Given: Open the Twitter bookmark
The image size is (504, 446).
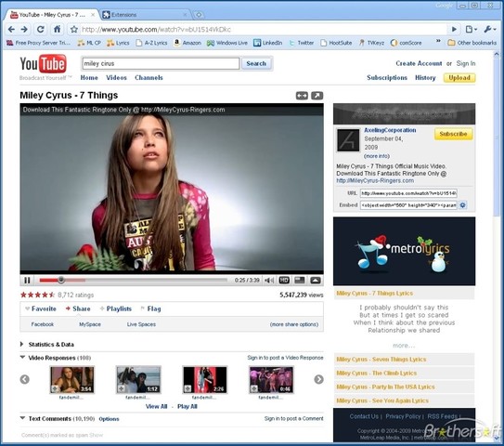Looking at the screenshot, I should [x=301, y=43].
